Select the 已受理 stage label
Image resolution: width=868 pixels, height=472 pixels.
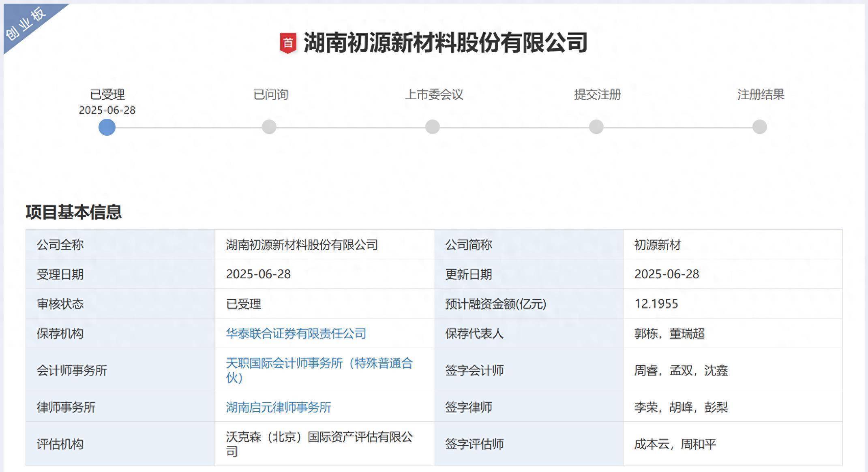(107, 94)
